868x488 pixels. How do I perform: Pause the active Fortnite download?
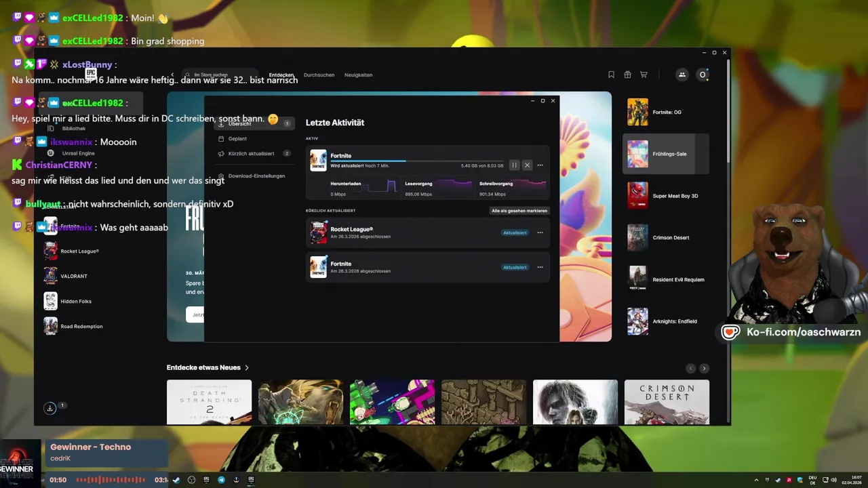click(514, 165)
